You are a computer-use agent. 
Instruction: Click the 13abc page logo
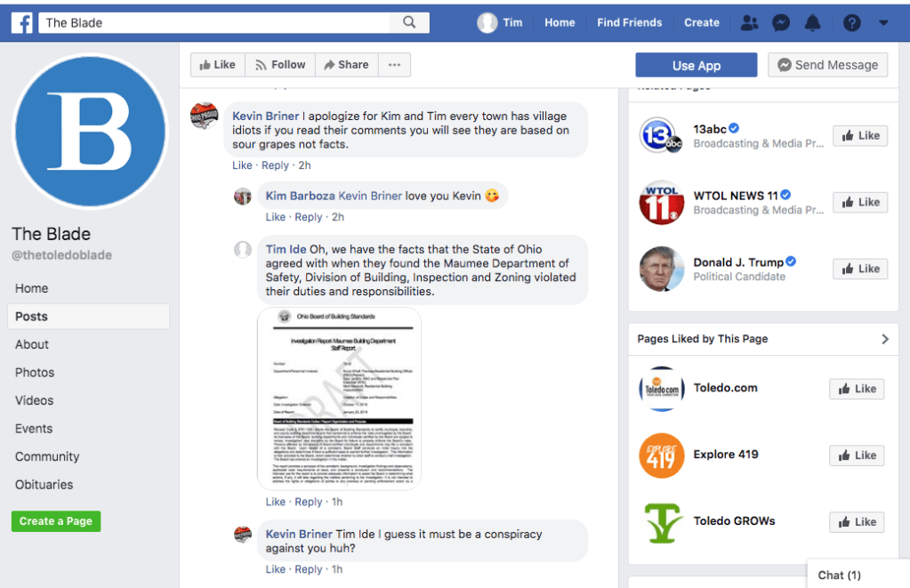[661, 135]
